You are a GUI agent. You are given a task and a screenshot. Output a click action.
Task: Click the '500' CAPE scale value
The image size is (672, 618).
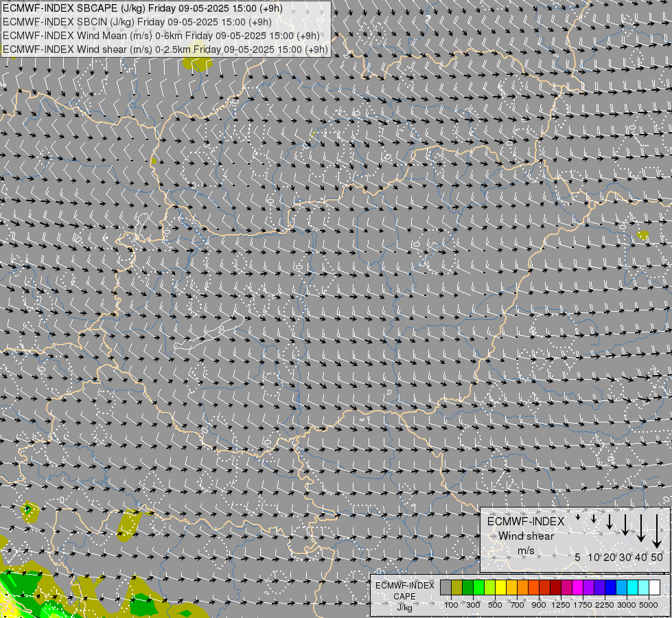pos(495,605)
